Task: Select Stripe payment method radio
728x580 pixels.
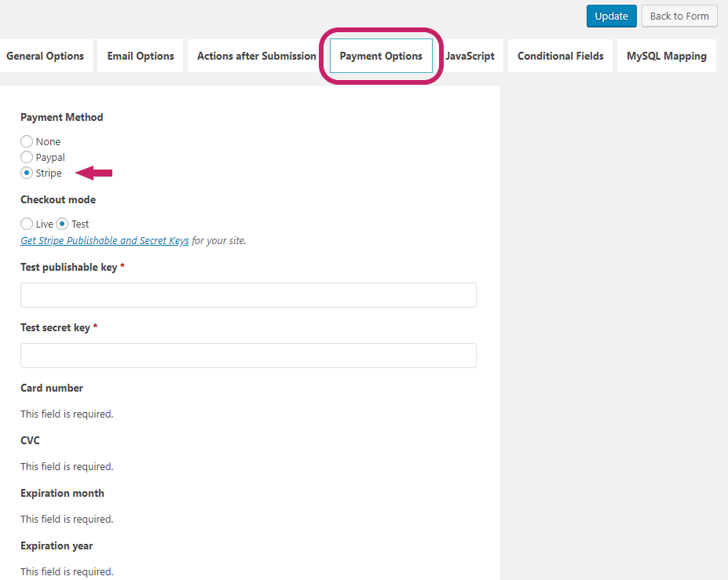Action: (x=27, y=173)
